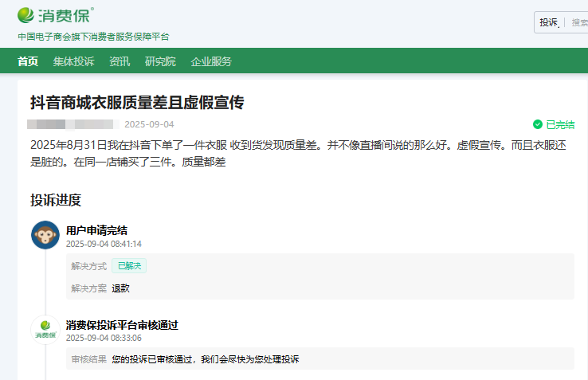This screenshot has width=588, height=380.
Task: Click timestamp 2025-09-04 08:41:14
Action: (x=104, y=245)
